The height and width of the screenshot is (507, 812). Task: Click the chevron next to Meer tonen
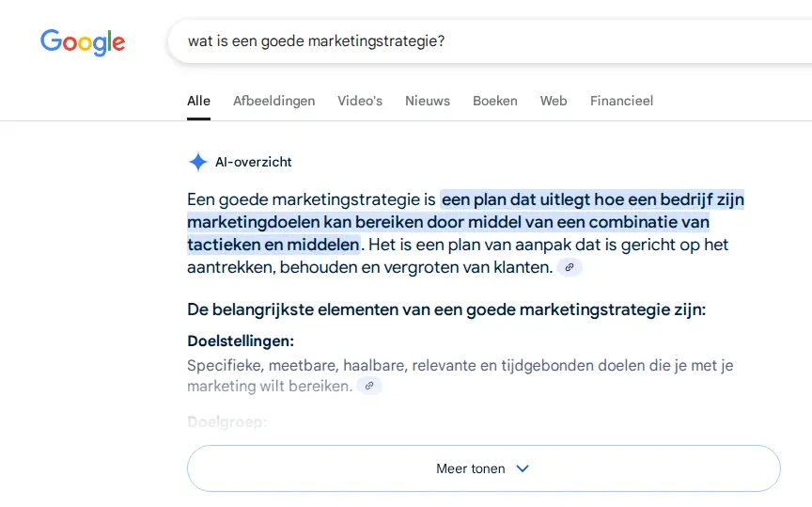coord(523,468)
